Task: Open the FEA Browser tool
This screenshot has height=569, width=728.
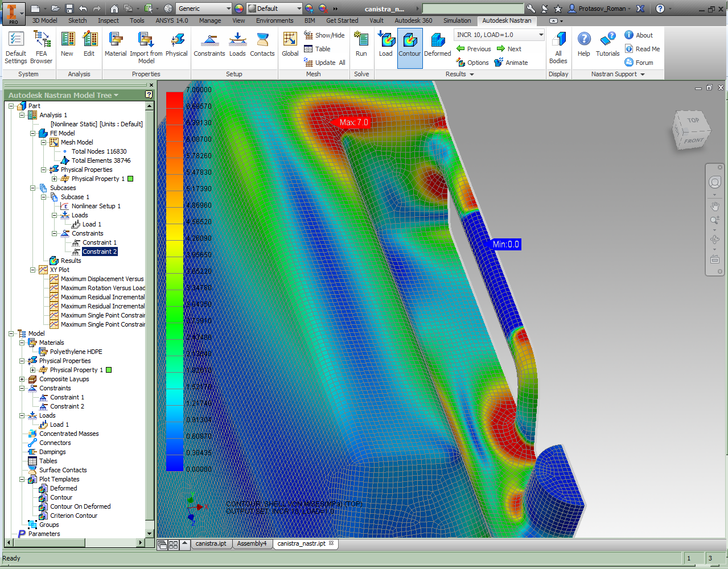Action: [42, 47]
